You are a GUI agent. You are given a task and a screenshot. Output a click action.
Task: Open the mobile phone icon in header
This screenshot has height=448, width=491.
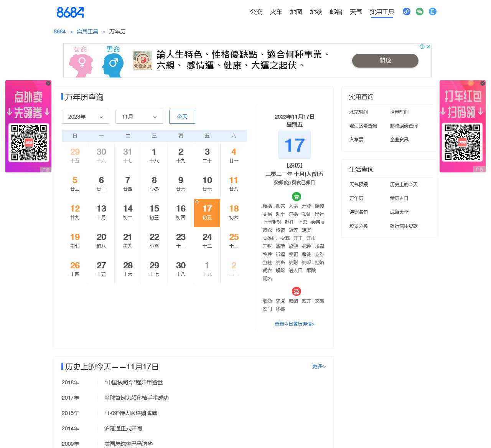(433, 12)
